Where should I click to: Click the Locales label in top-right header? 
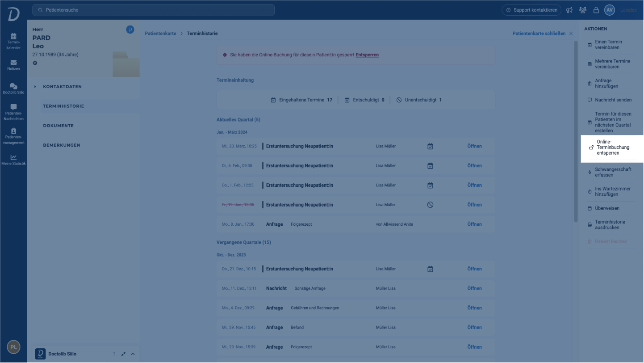coord(628,10)
